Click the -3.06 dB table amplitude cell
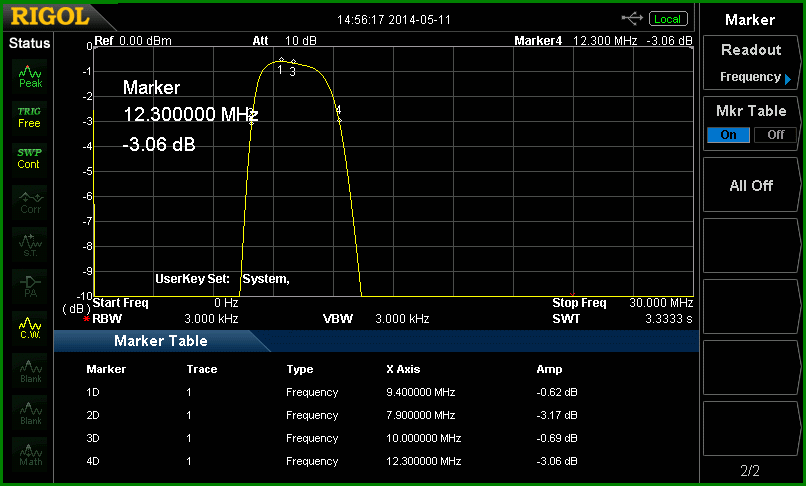Screen dimensions: 806x486 (x=557, y=461)
